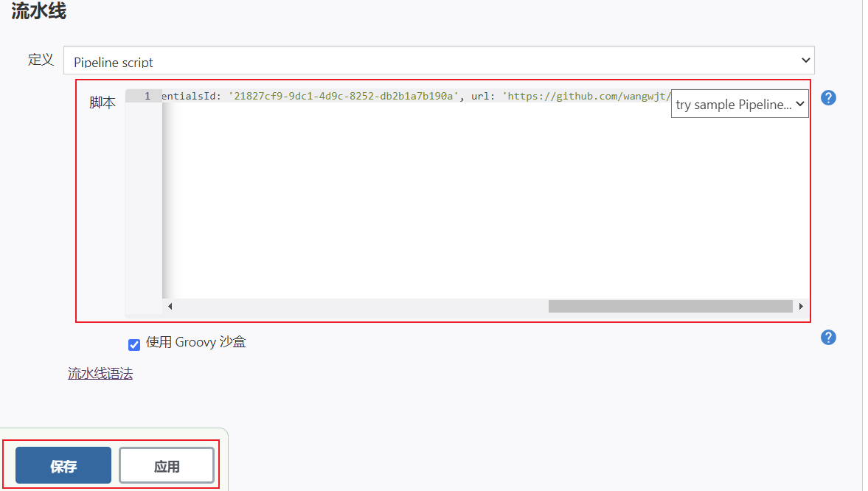Screen dimensions: 868x491
Task: Click line number 1 in the editor gutter
Action: tap(147, 96)
